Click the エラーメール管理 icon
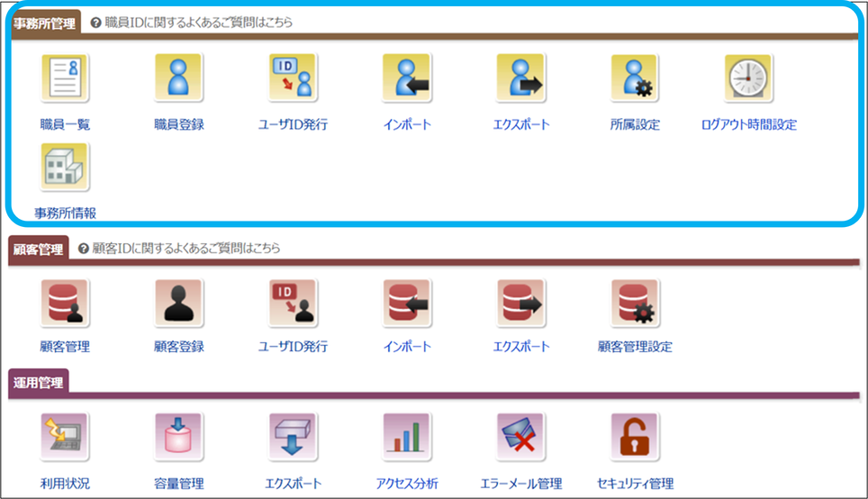 pyautogui.click(x=520, y=437)
